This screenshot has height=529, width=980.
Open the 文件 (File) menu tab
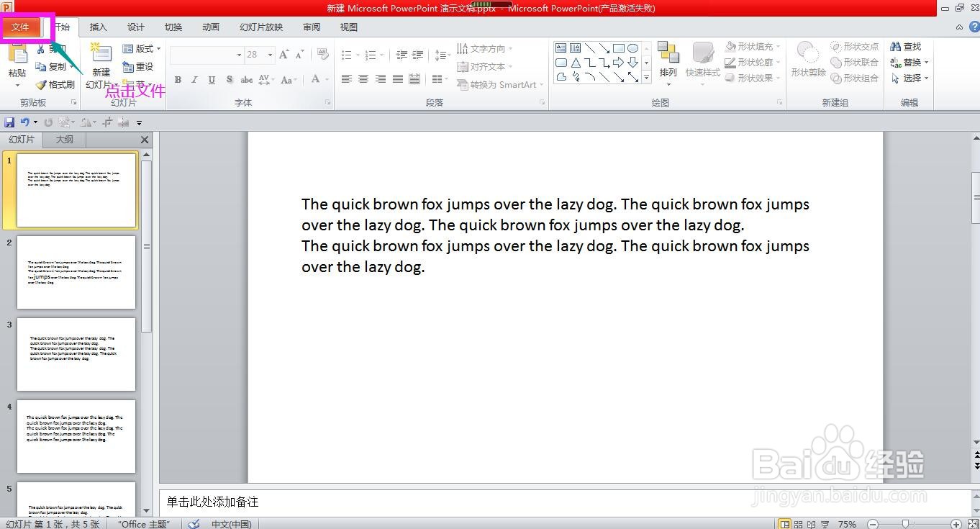tap(20, 27)
